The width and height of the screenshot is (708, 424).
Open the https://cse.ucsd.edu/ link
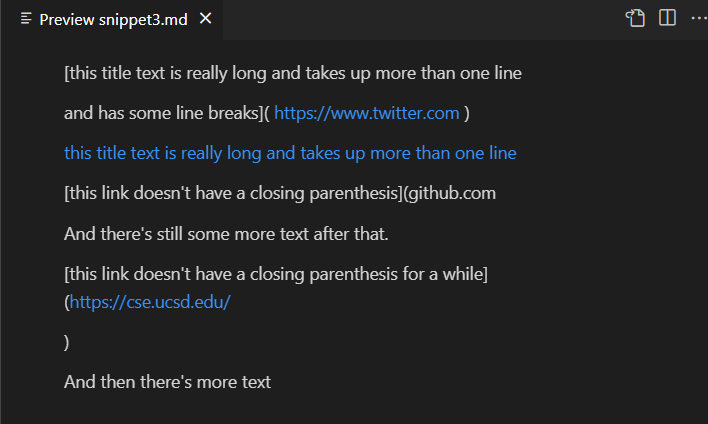(150, 302)
